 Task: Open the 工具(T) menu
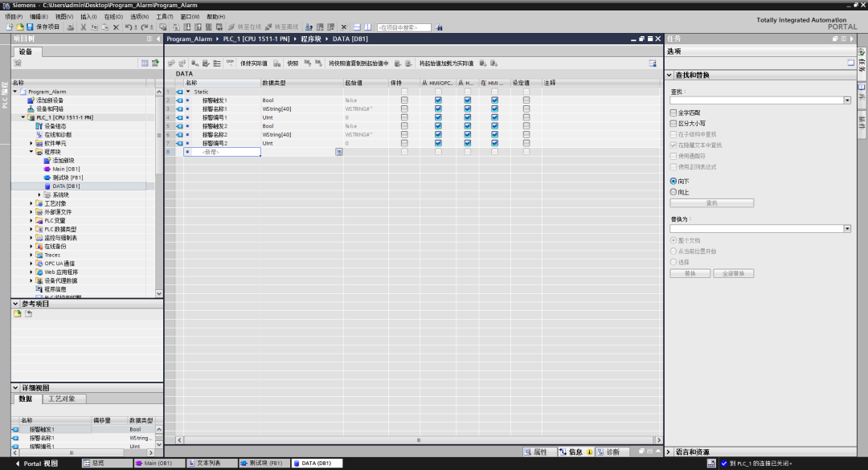pos(165,17)
